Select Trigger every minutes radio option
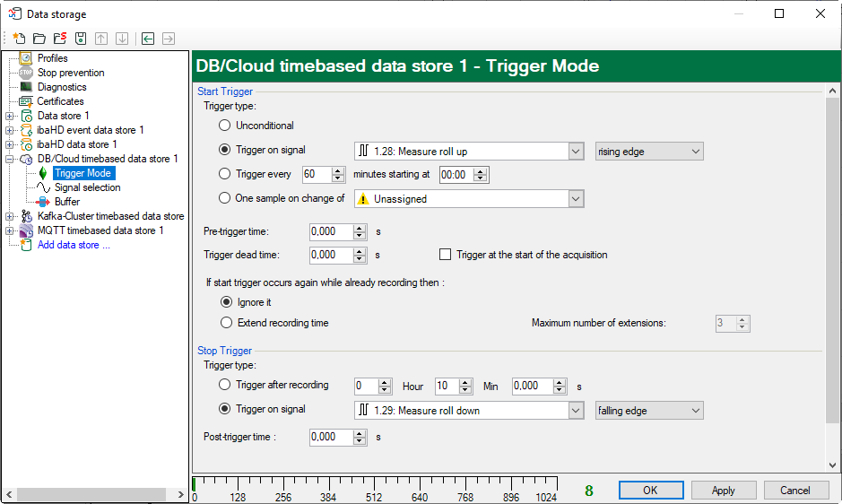This screenshot has height=504, width=842. 224,174
